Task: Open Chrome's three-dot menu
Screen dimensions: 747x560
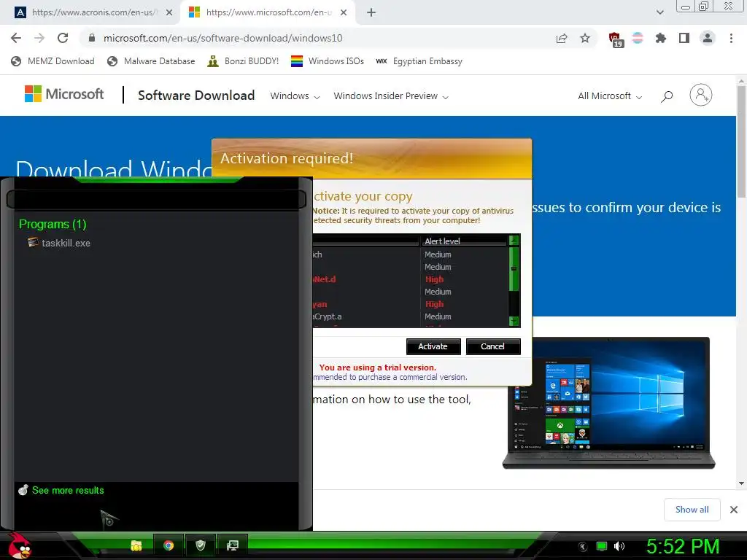Action: coord(731,38)
